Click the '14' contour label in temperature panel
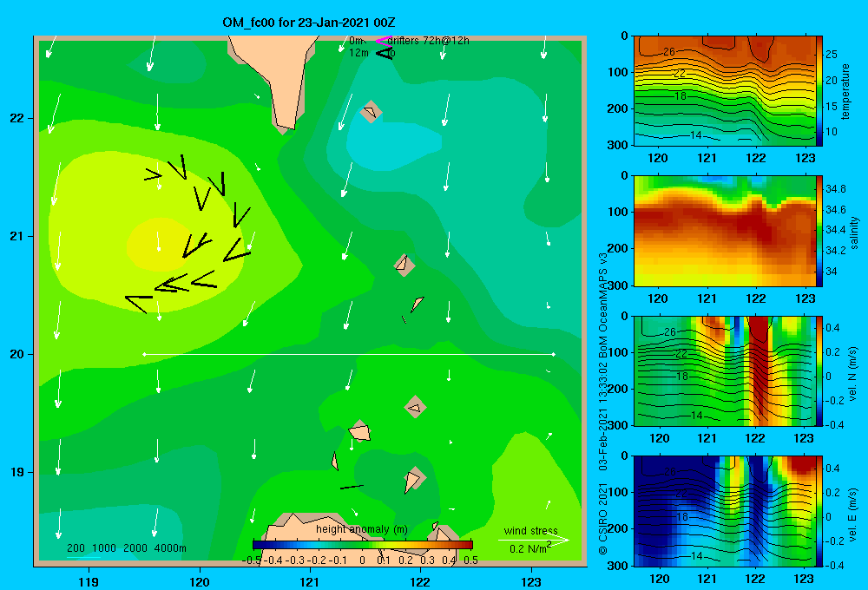Image resolution: width=868 pixels, height=590 pixels. coord(696,135)
